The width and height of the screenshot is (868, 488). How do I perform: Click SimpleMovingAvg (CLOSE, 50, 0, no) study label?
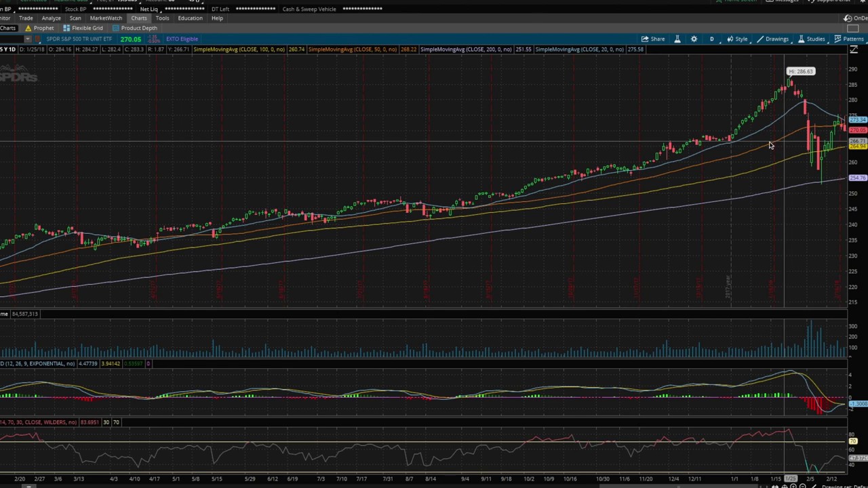coord(353,49)
